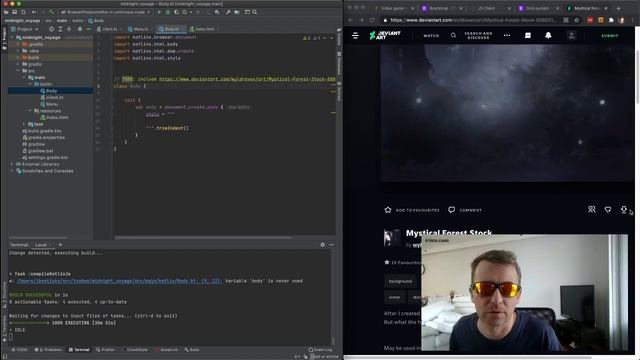The image size is (640, 360).
Task: Open the TODO tool window tab
Action: click(x=19, y=350)
